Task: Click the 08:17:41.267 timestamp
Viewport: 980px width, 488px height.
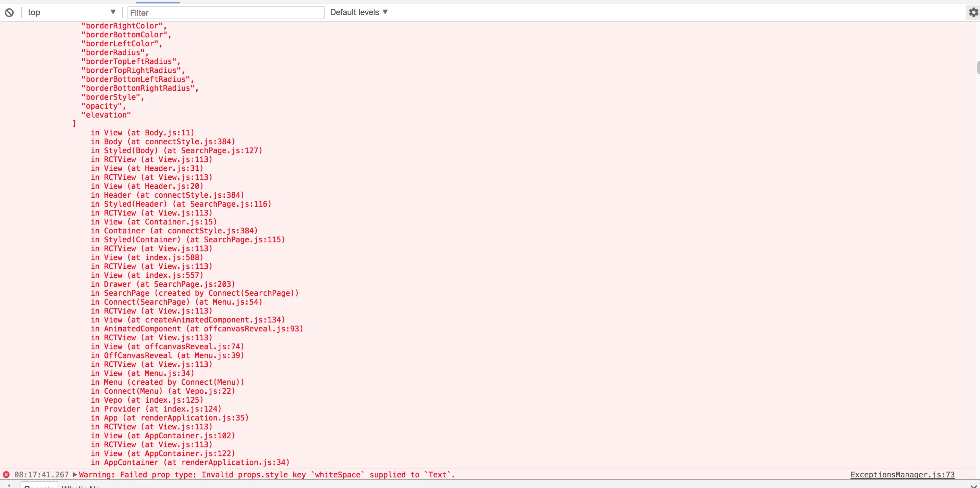Action: tap(41, 475)
